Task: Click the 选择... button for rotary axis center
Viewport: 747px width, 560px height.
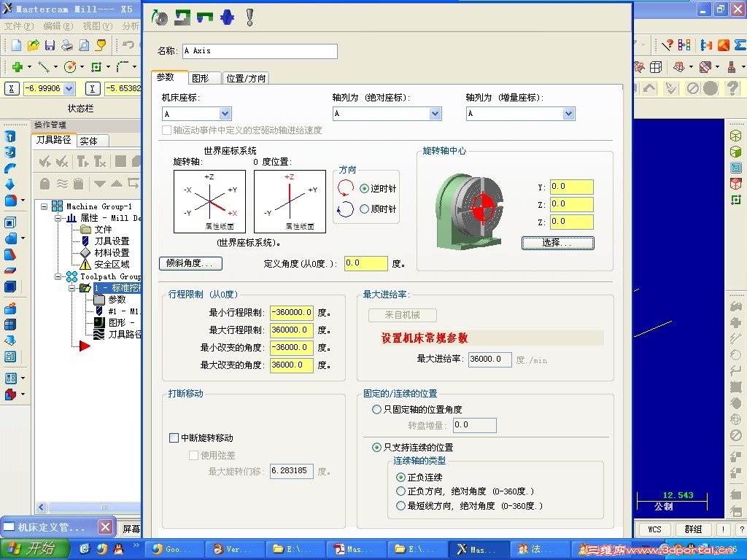Action: pyautogui.click(x=557, y=243)
